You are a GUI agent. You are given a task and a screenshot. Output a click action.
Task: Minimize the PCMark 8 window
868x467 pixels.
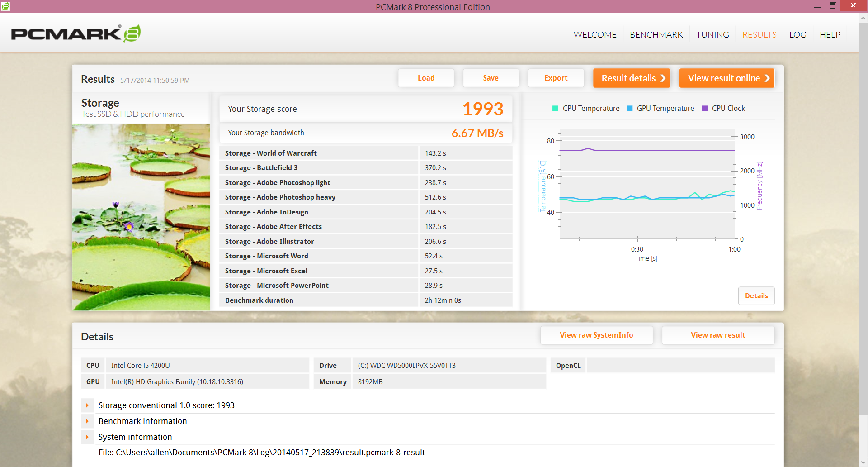click(x=817, y=6)
